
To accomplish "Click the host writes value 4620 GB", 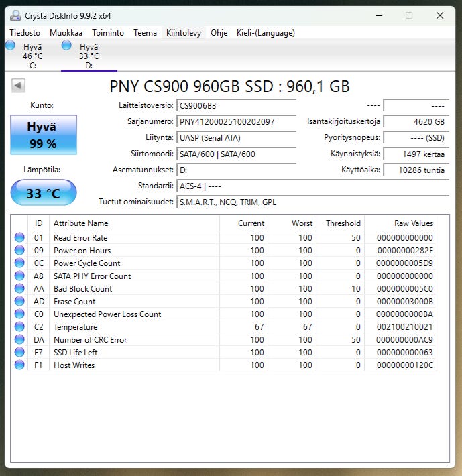I will click(x=416, y=122).
